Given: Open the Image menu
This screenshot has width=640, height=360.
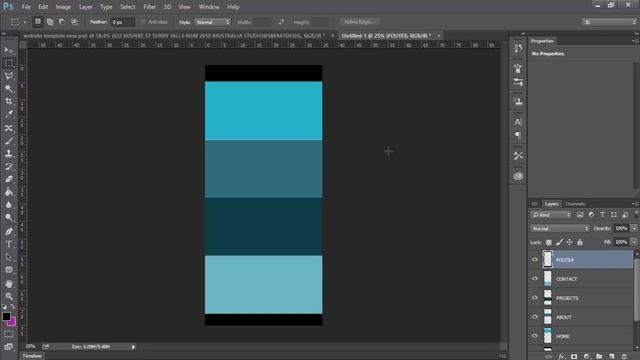Looking at the screenshot, I should (63, 7).
